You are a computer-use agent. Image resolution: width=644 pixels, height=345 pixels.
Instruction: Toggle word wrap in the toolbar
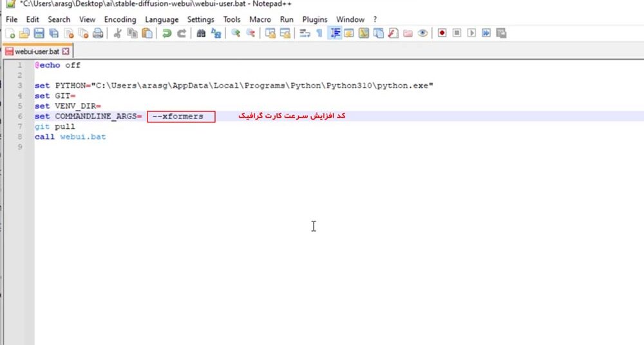305,33
